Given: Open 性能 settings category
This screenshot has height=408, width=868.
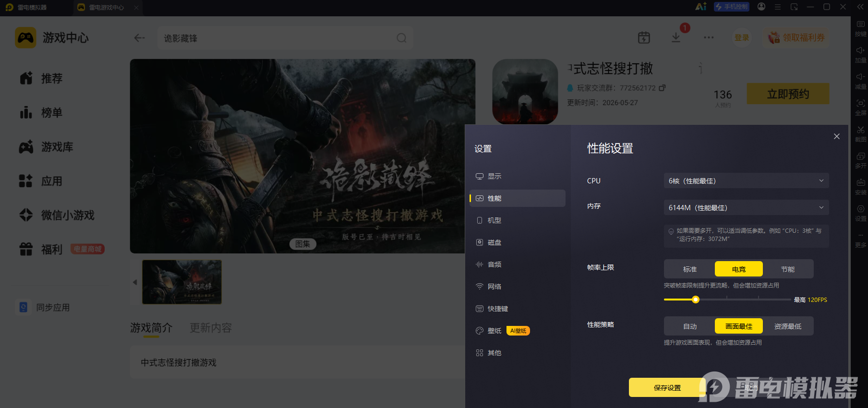Looking at the screenshot, I should click(518, 198).
